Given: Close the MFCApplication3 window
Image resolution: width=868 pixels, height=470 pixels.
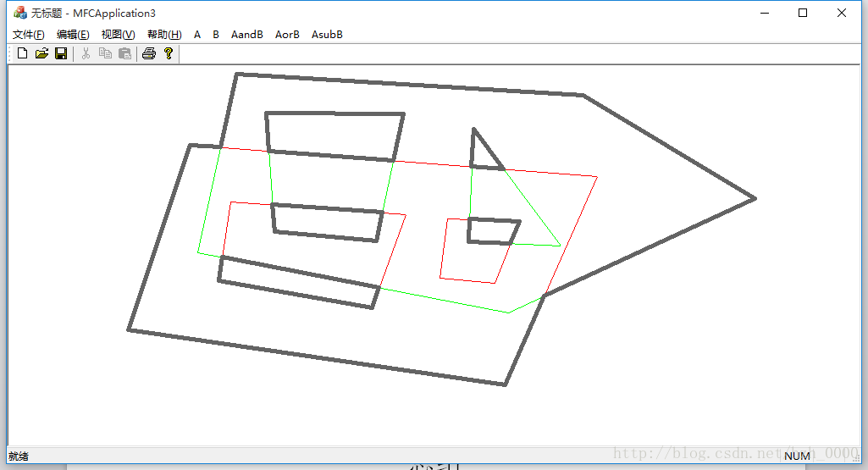Looking at the screenshot, I should click(842, 13).
